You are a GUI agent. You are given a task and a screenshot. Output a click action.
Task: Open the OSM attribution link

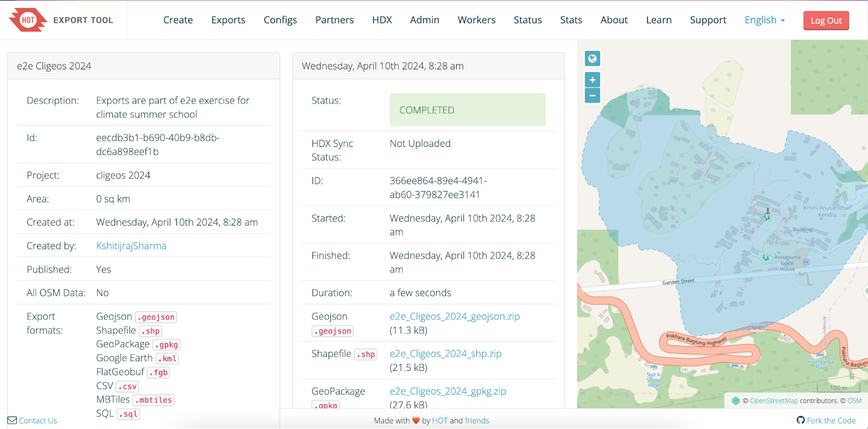point(854,401)
